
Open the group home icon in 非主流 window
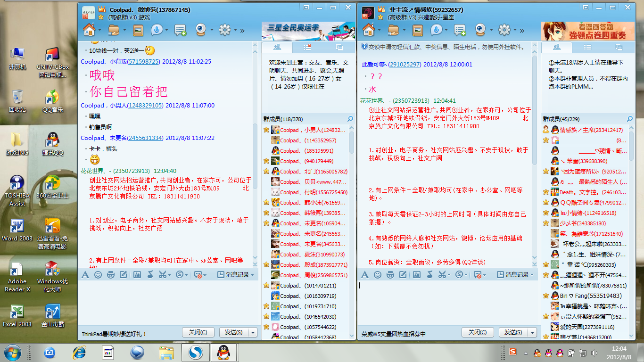369,30
